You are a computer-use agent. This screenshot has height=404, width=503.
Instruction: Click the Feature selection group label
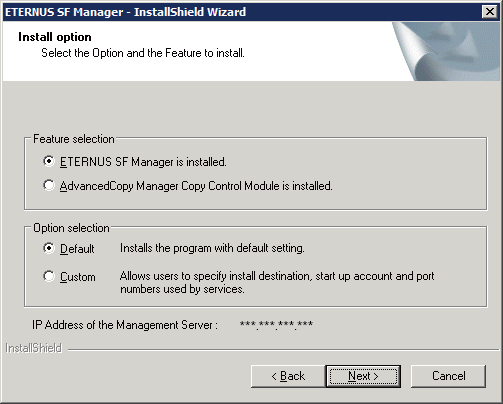(x=74, y=139)
